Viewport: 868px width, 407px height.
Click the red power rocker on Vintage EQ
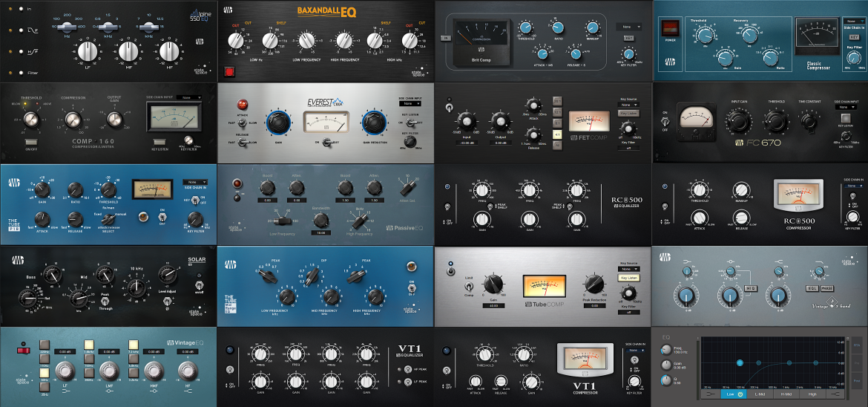pyautogui.click(x=23, y=351)
